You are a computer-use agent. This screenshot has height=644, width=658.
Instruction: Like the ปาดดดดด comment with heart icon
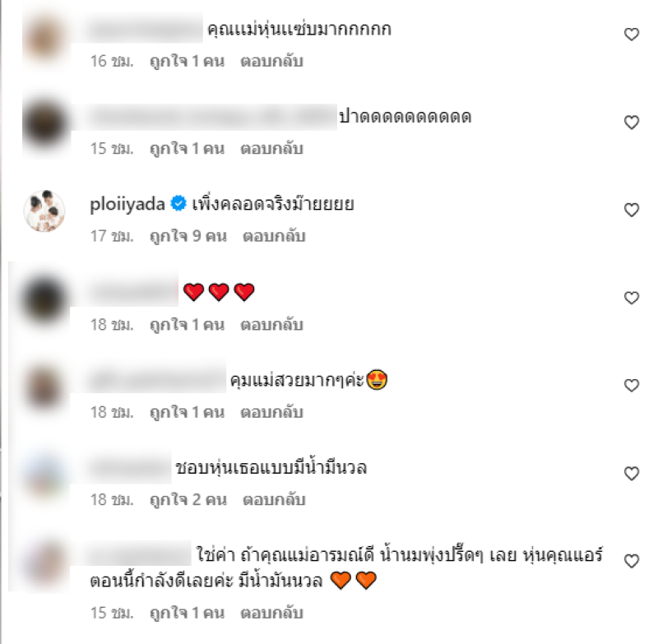coord(631,122)
